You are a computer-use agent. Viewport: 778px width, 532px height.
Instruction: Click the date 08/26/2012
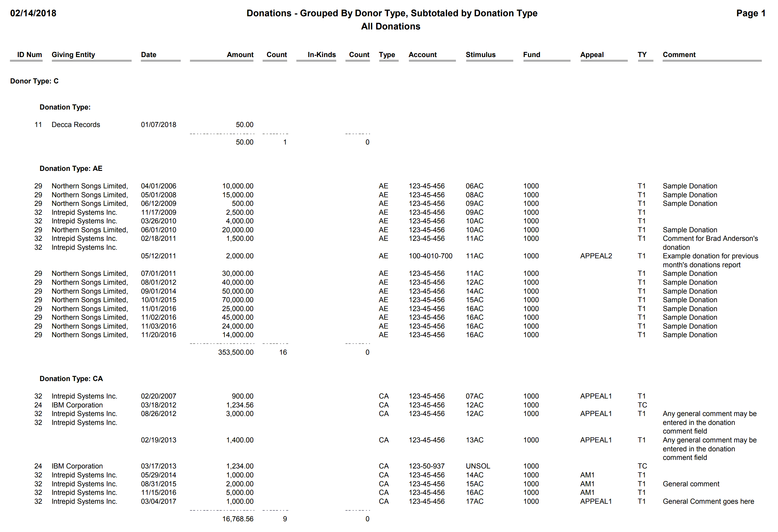pos(158,414)
